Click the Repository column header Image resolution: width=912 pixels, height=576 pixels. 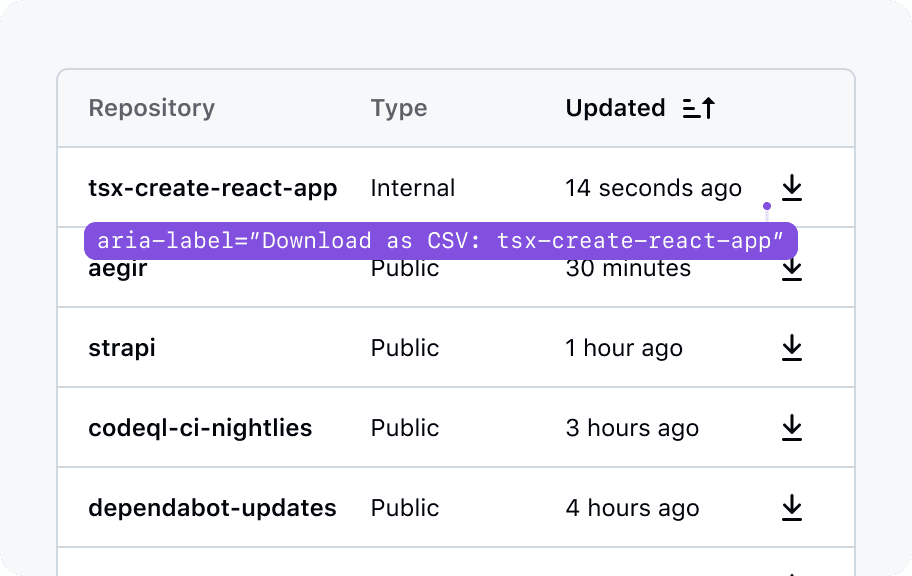151,108
